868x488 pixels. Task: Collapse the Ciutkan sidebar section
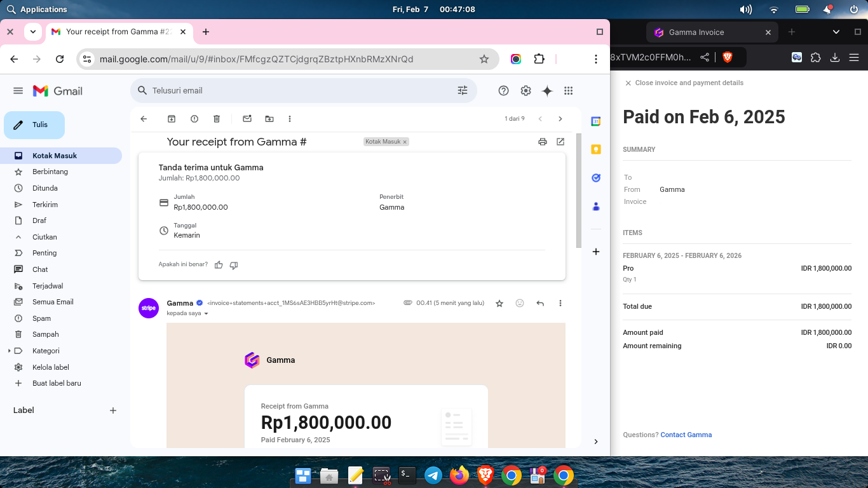click(x=44, y=237)
